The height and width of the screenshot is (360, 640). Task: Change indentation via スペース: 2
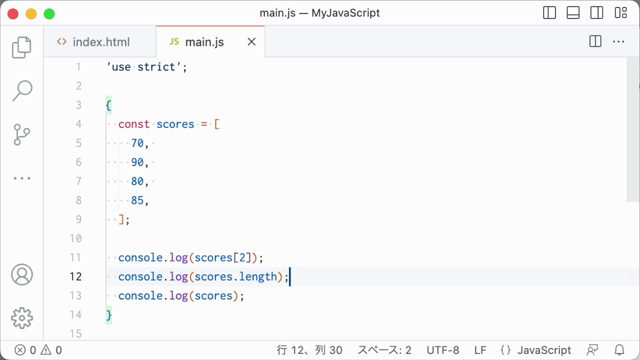pyautogui.click(x=384, y=350)
